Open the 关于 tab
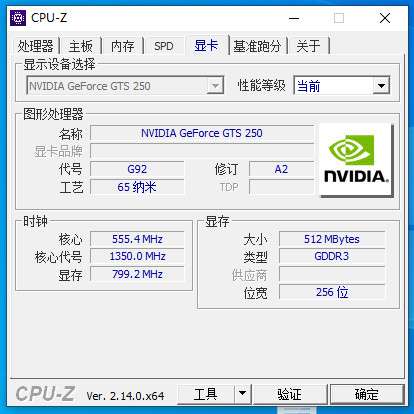Viewport: 414px width, 414px height. tap(308, 46)
